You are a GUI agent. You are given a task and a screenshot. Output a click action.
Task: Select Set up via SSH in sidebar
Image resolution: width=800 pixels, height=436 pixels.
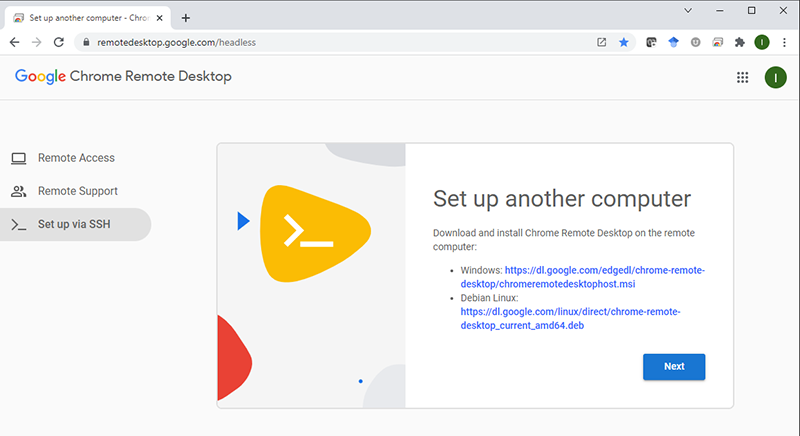coord(74,224)
